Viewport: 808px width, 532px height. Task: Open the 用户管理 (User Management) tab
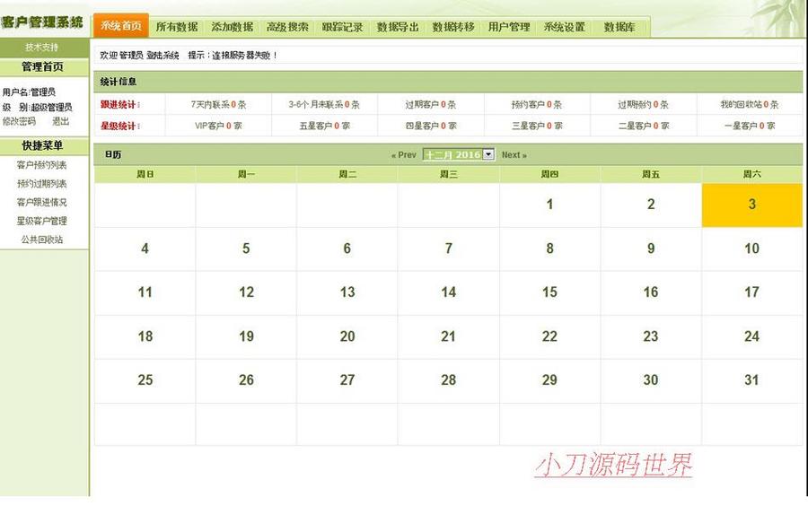508,26
